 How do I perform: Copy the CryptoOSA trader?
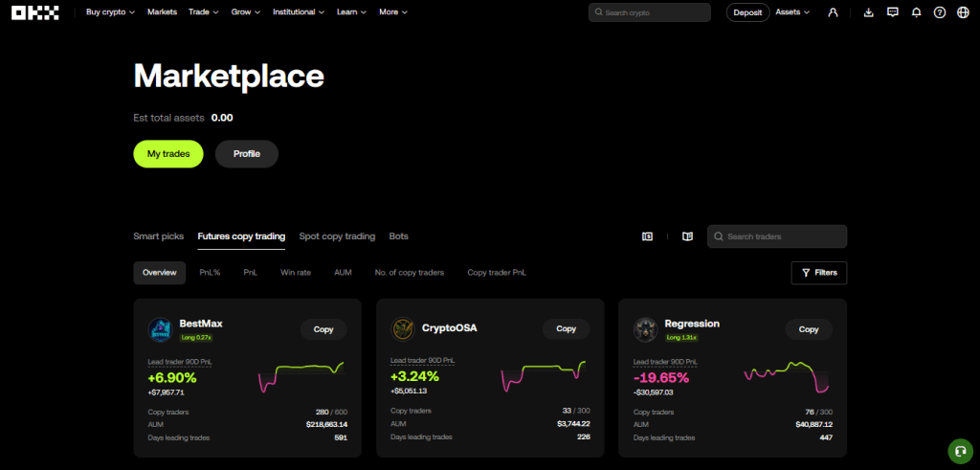pos(566,328)
